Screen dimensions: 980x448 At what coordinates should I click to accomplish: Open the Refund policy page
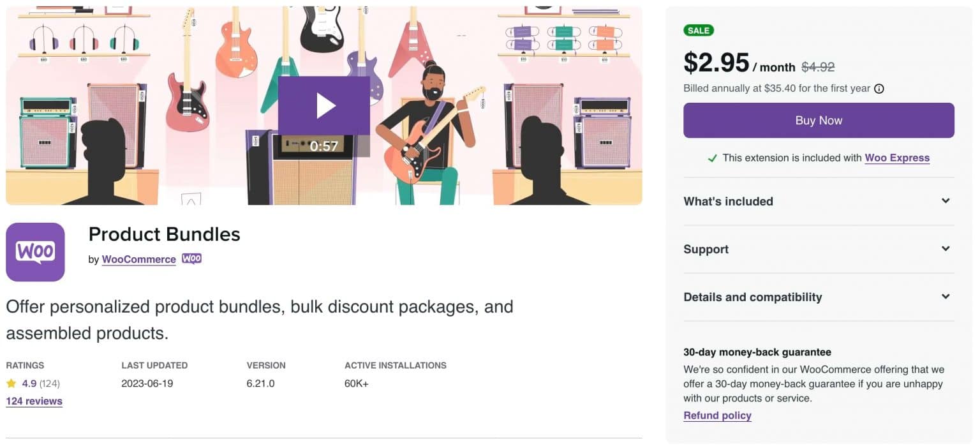click(x=717, y=415)
